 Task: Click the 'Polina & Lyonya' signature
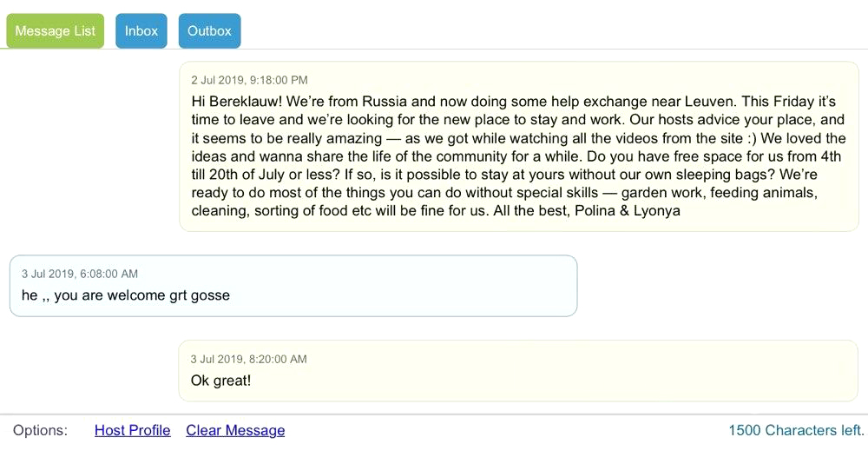click(x=628, y=211)
